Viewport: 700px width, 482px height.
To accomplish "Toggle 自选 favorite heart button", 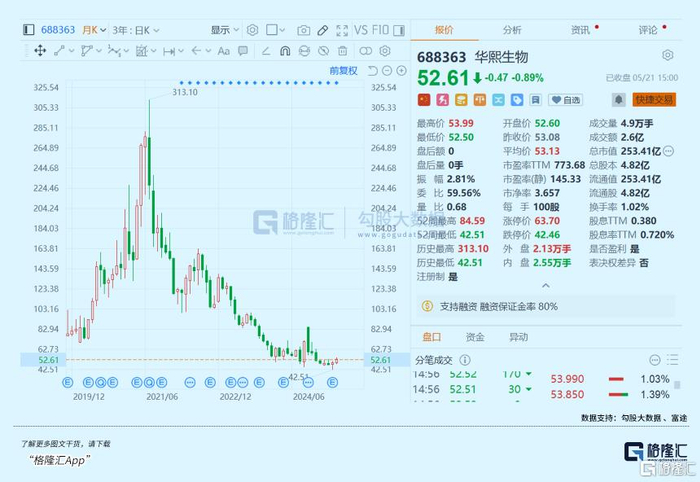I will (x=566, y=100).
